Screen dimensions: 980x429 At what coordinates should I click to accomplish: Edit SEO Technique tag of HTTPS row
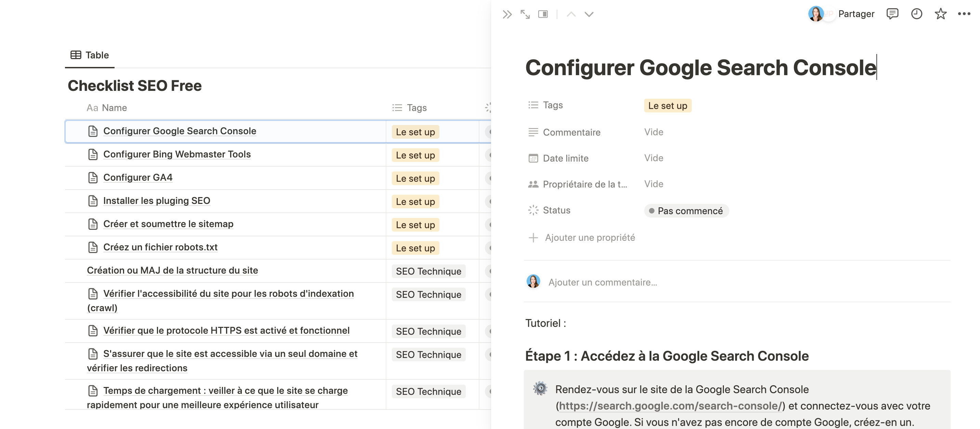(428, 331)
